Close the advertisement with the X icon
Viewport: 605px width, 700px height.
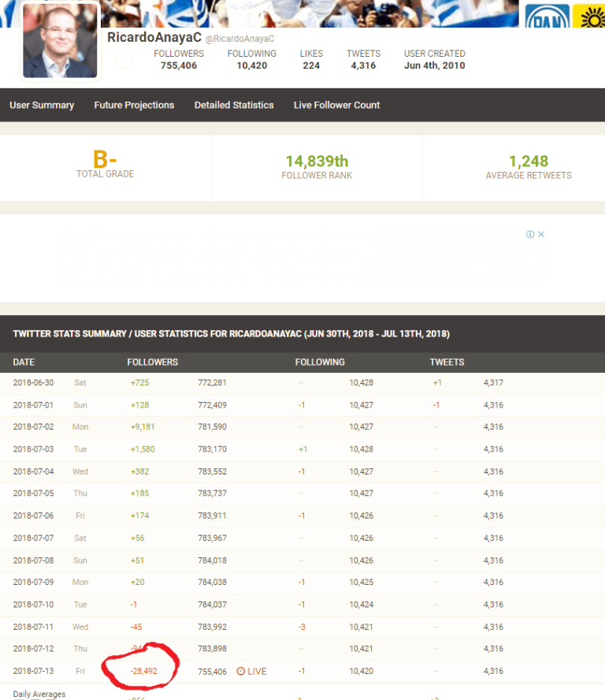click(x=541, y=234)
